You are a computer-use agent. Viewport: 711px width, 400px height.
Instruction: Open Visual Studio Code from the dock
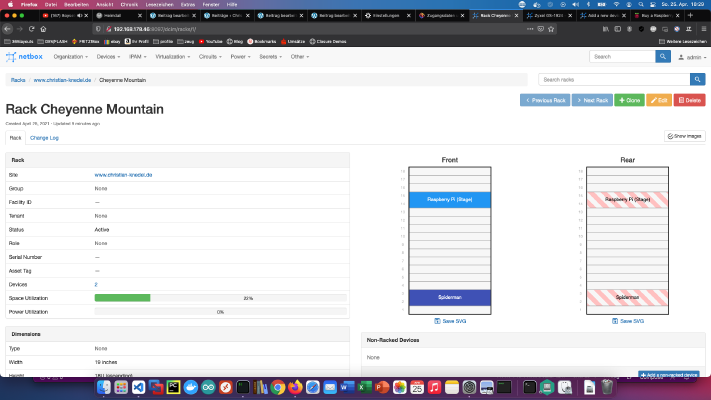[138, 387]
